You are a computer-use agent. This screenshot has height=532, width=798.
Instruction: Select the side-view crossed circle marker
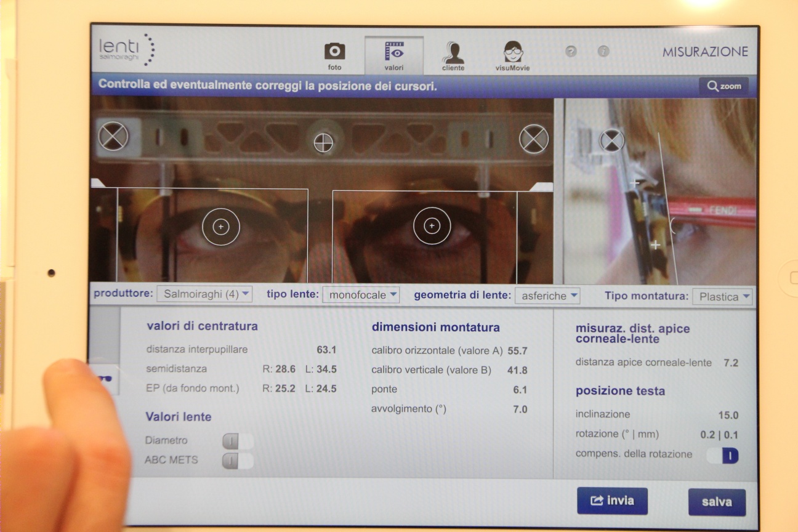click(x=612, y=141)
